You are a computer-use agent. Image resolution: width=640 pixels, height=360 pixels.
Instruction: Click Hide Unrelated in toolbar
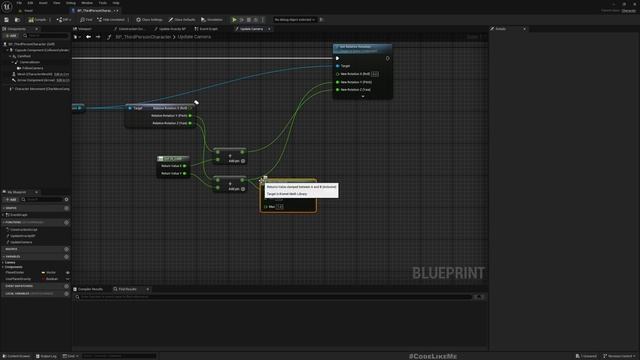pyautogui.click(x=111, y=20)
